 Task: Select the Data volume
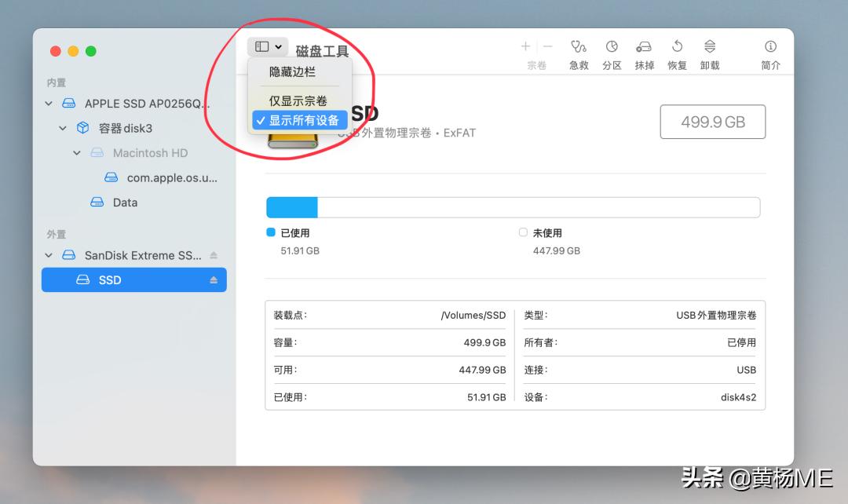pos(125,202)
